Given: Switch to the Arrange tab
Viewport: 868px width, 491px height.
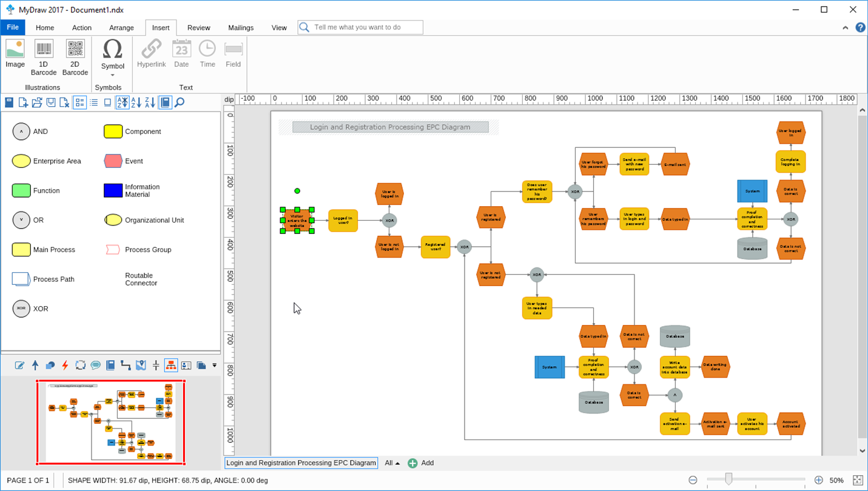Looking at the screenshot, I should (x=121, y=28).
